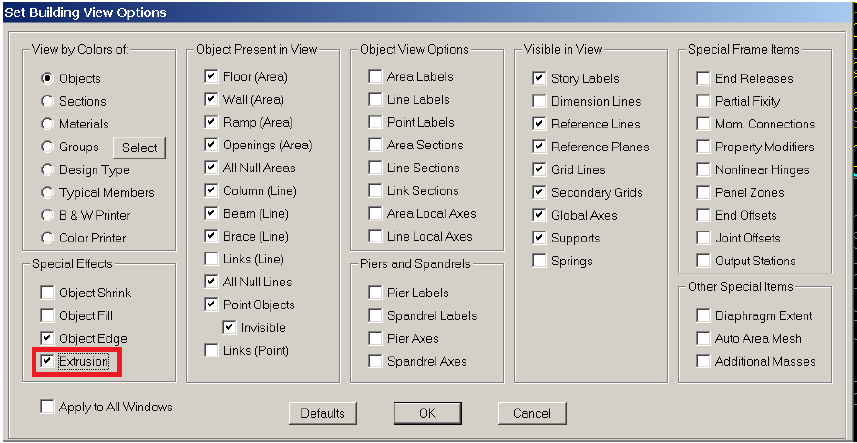
Task: Click the Select button beside Groups
Action: (x=139, y=147)
